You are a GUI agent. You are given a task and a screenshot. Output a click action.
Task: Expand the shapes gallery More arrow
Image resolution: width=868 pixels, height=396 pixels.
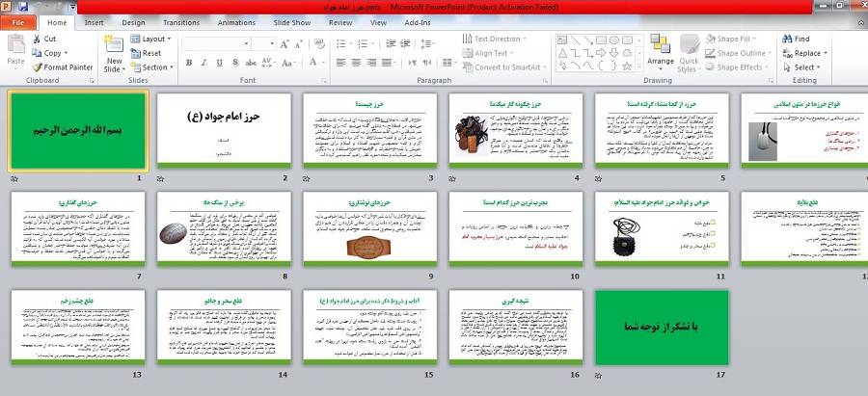pos(640,67)
